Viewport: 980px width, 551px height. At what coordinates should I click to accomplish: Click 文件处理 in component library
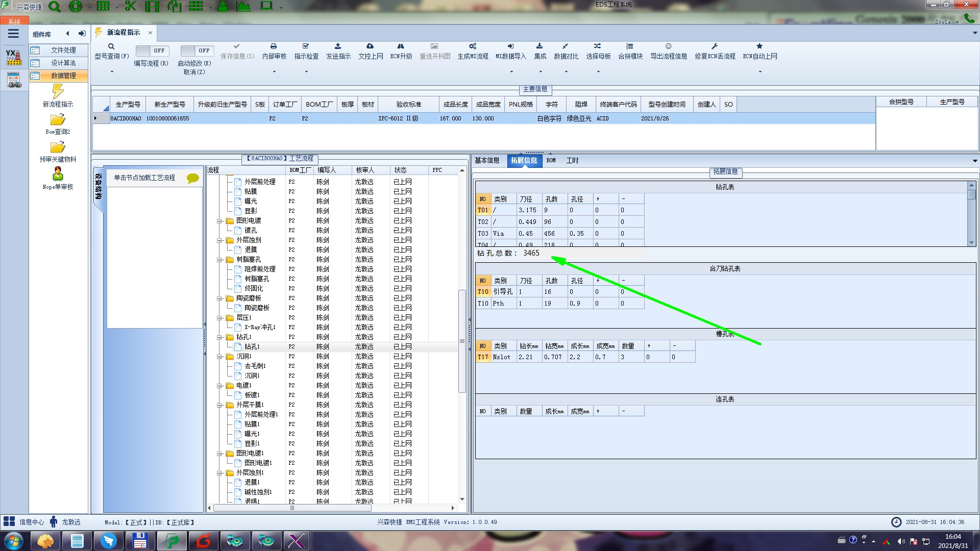[63, 50]
